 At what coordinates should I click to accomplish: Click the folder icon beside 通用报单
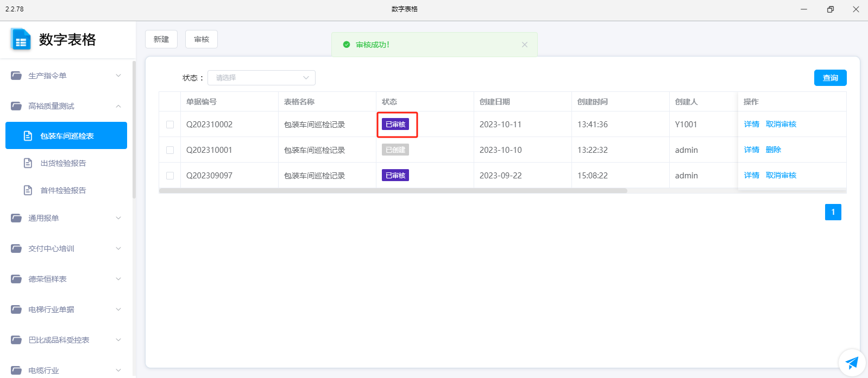click(16, 218)
